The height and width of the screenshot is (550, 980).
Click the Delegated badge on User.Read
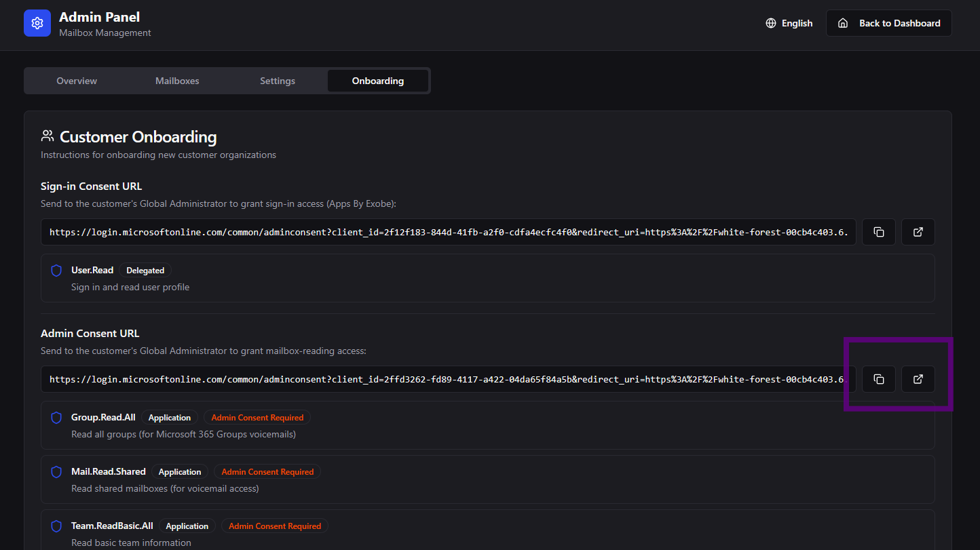[x=145, y=271]
